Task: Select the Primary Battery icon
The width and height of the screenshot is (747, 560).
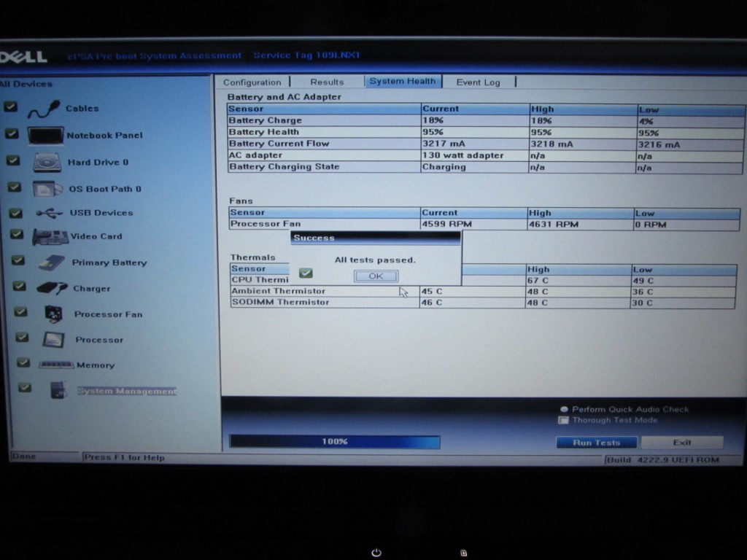Action: (52, 262)
